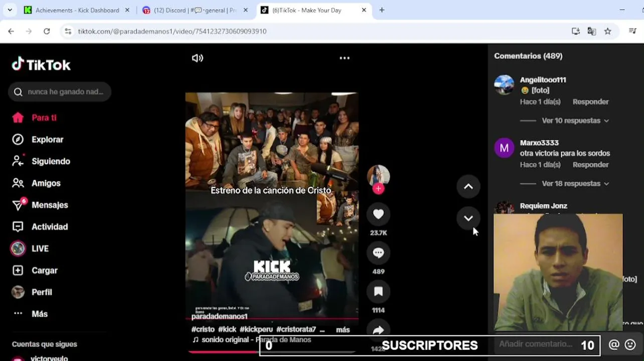Click the Comentarios (489) header
The width and height of the screenshot is (644, 361).
click(x=528, y=56)
